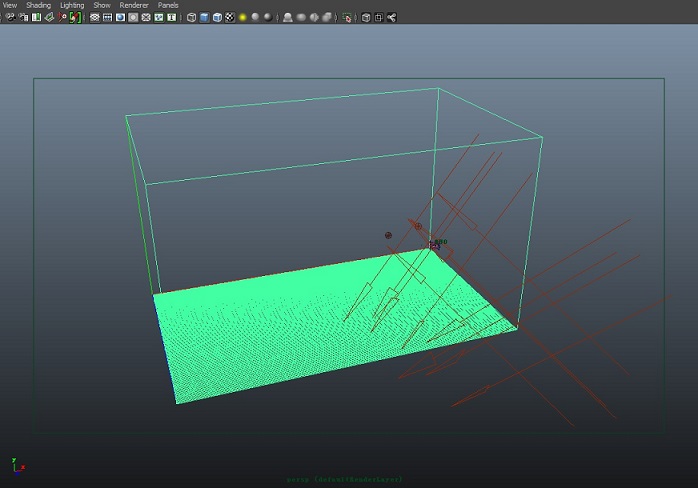Open the Lighting menu
This screenshot has width=698, height=488.
[x=72, y=5]
